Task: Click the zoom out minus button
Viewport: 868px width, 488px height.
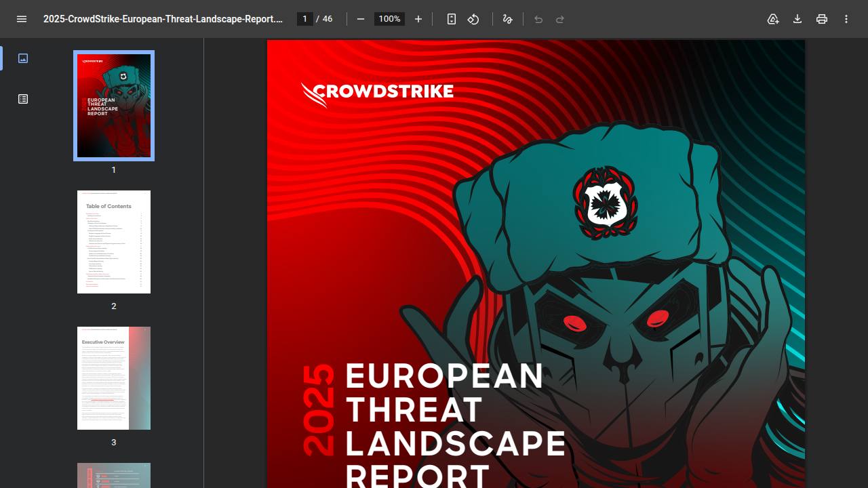Action: pos(361,19)
